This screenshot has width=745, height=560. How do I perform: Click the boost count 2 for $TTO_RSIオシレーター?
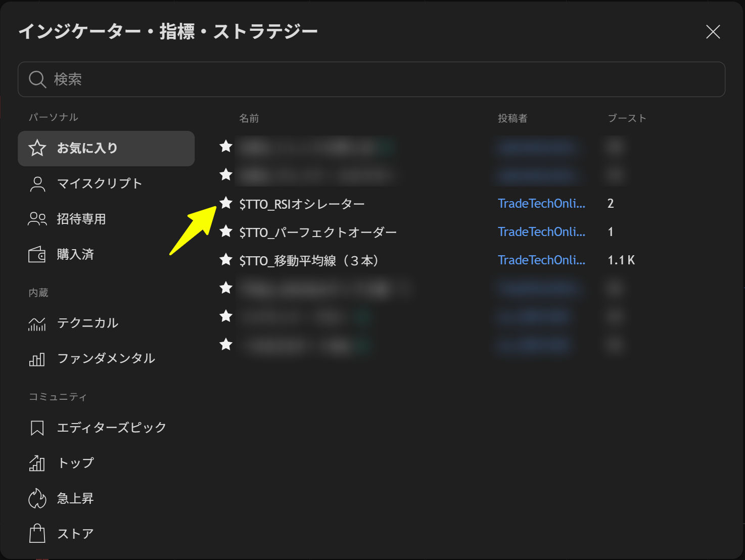[x=611, y=203]
